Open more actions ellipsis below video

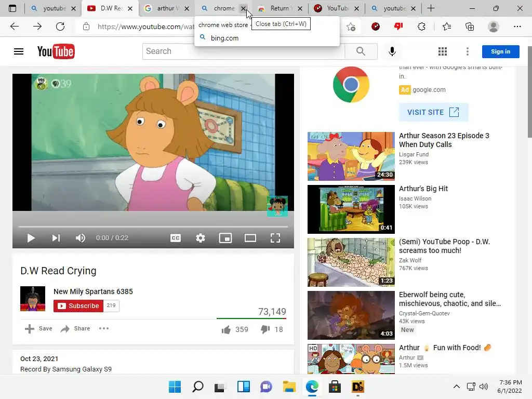104,328
